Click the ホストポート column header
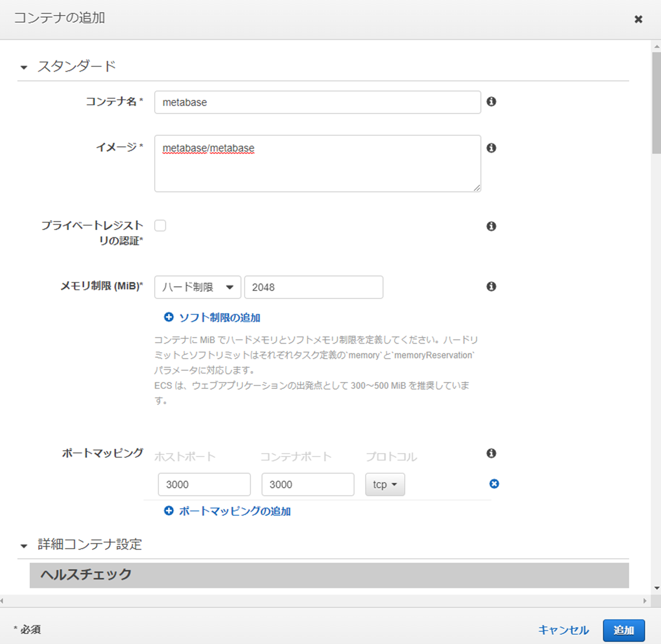This screenshot has width=661, height=644. click(185, 457)
